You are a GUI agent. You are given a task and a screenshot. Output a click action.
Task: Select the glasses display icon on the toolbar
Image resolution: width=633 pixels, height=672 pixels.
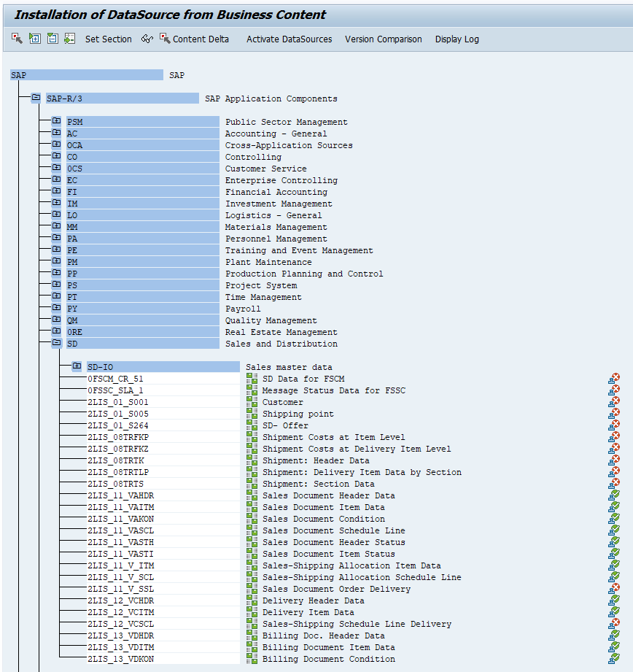[147, 39]
